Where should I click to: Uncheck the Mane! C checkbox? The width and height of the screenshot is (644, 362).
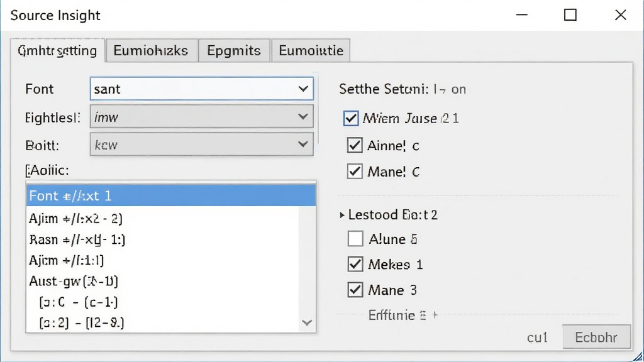[355, 171]
